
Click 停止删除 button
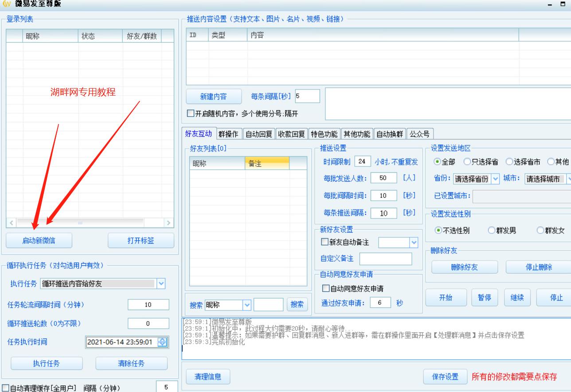[x=539, y=267]
